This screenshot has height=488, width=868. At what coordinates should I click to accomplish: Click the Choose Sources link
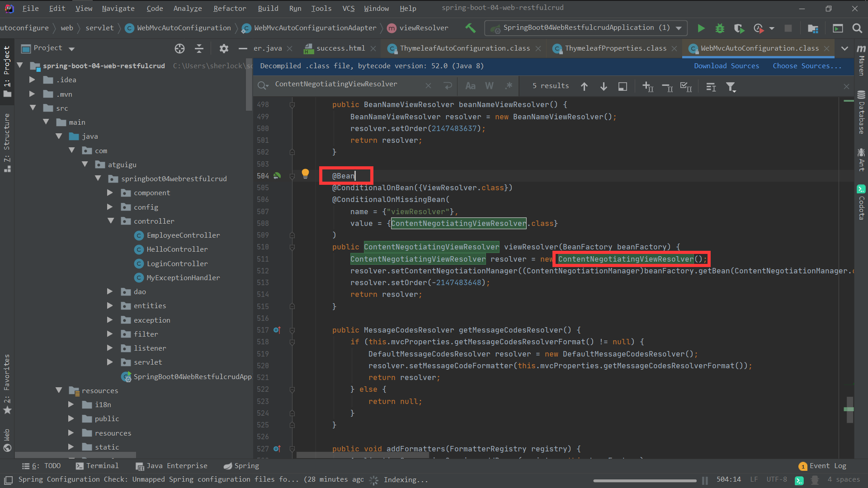pyautogui.click(x=807, y=66)
